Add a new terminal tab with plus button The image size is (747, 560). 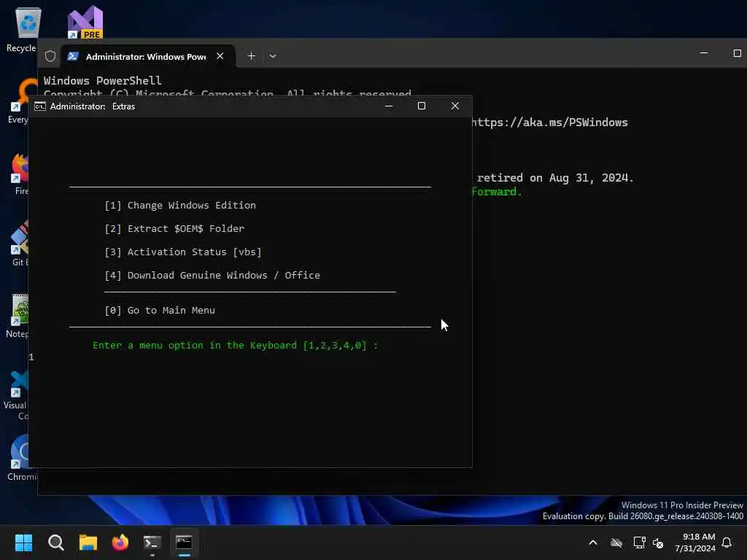coord(251,56)
